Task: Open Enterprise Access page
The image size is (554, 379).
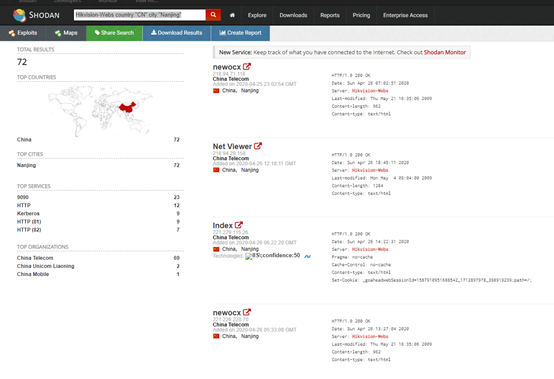Action: coord(405,15)
